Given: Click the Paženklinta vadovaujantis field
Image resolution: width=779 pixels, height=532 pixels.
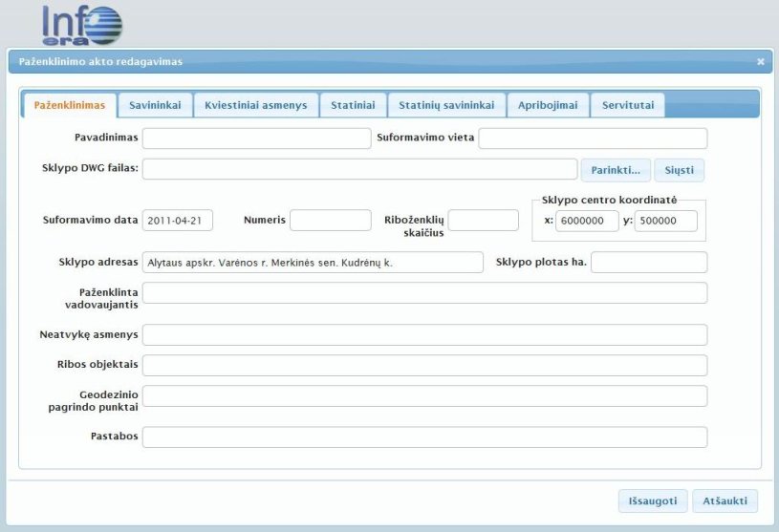Looking at the screenshot, I should coord(424,293).
